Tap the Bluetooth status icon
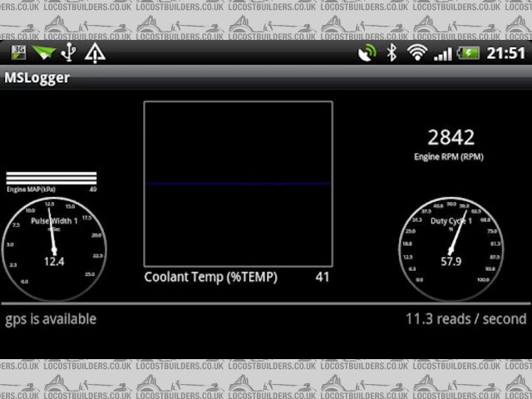 point(392,53)
